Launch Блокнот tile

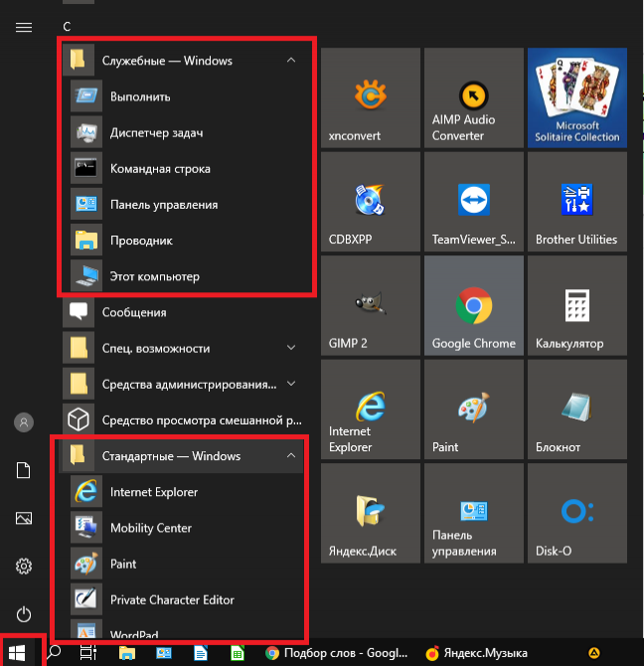click(577, 411)
